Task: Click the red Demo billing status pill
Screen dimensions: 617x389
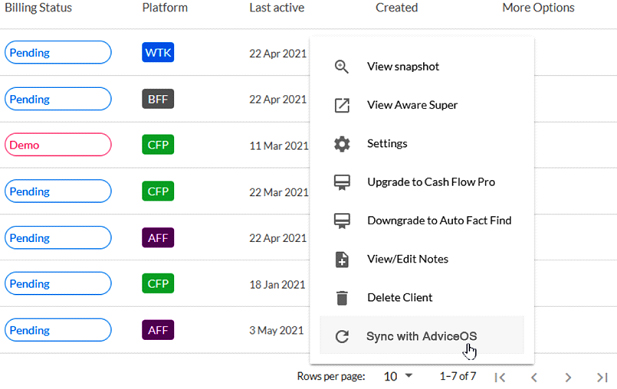Action: [58, 145]
